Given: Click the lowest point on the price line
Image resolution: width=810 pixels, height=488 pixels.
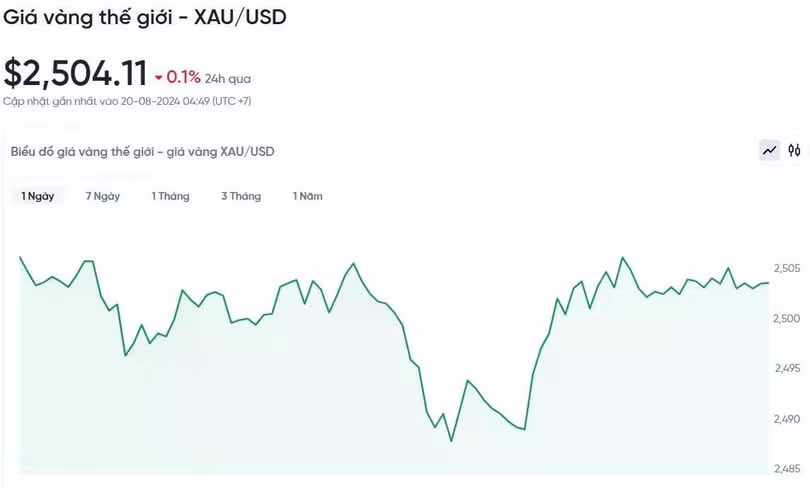Looking at the screenshot, I should (x=451, y=440).
